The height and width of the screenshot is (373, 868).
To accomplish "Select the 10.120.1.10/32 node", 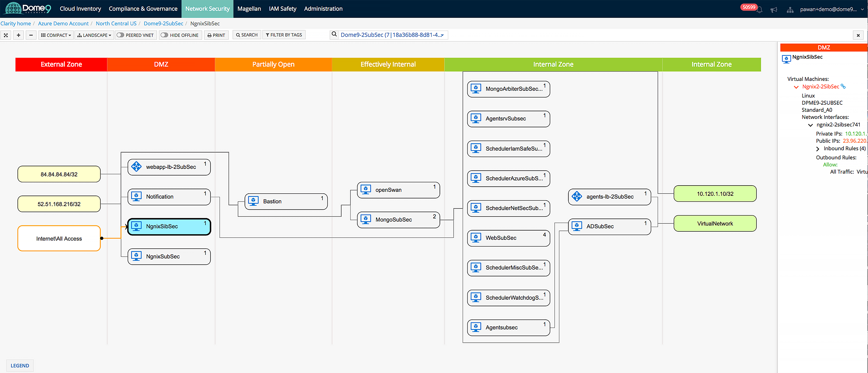I will tap(715, 194).
